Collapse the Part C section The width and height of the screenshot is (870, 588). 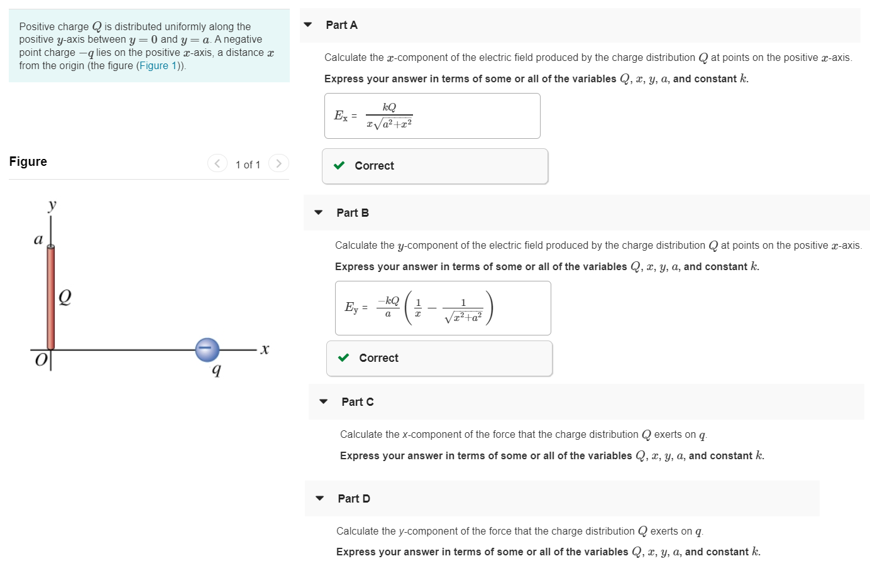pos(324,401)
